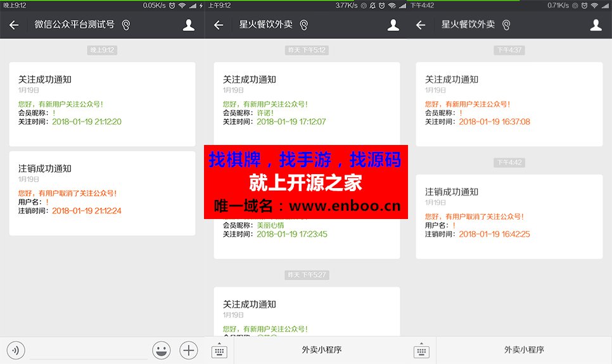The image size is (612, 364).
Task: Go back from 微信公众平台测试号 chat
Action: (14, 25)
